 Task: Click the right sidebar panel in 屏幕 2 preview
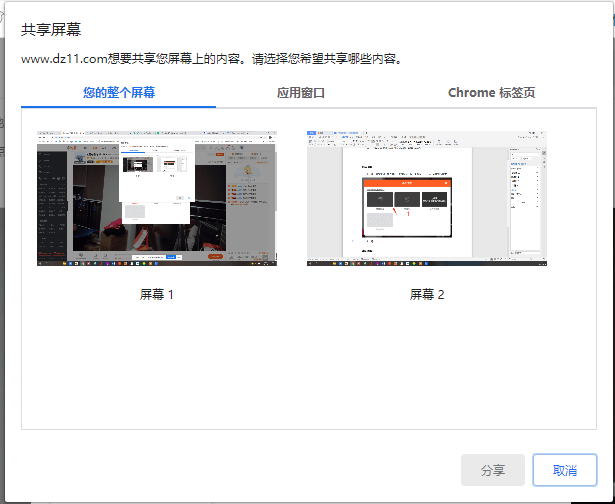[x=527, y=190]
